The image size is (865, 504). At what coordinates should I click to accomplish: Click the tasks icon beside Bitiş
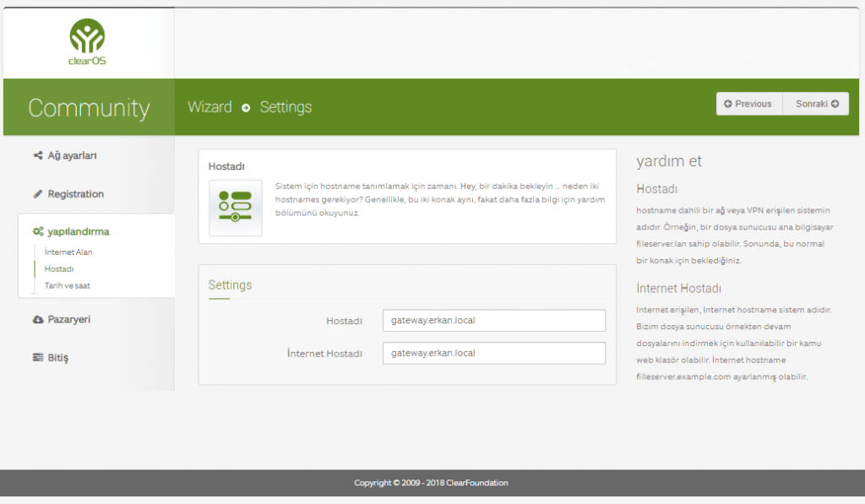coord(38,358)
